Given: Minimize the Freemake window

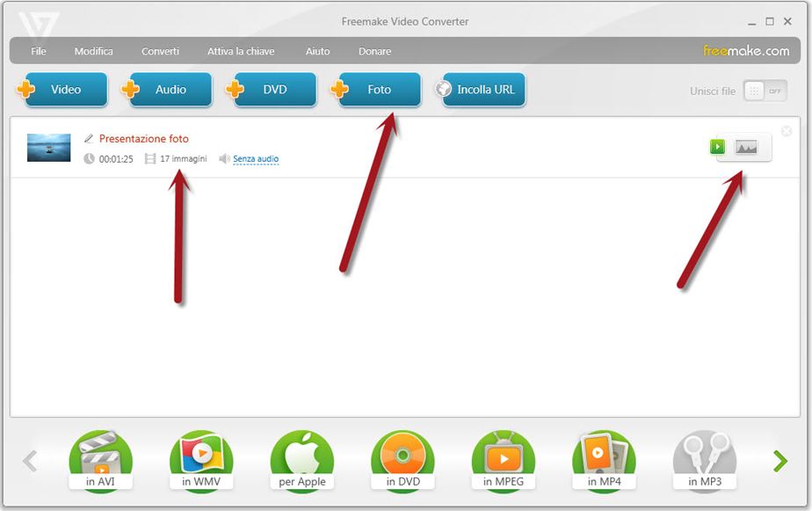Looking at the screenshot, I should 751,22.
